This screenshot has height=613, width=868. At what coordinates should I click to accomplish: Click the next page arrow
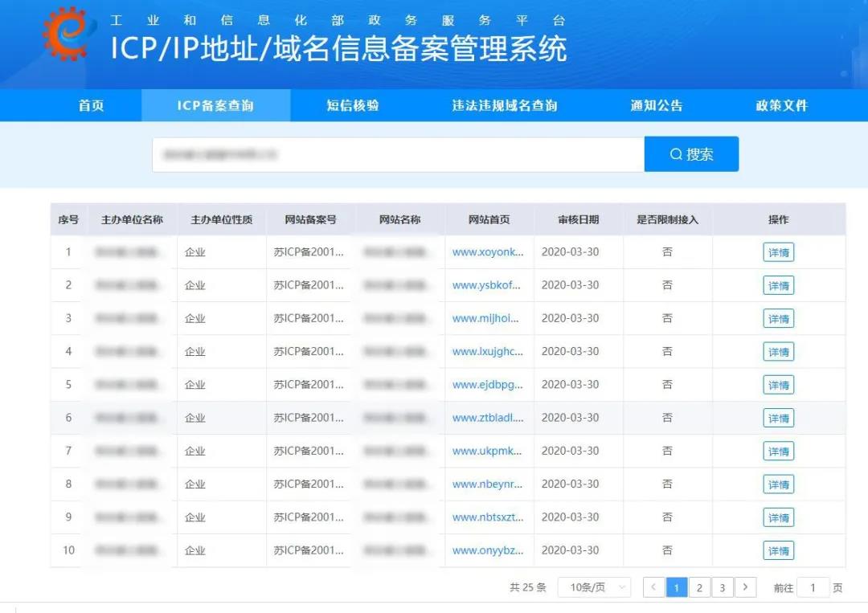tap(746, 588)
